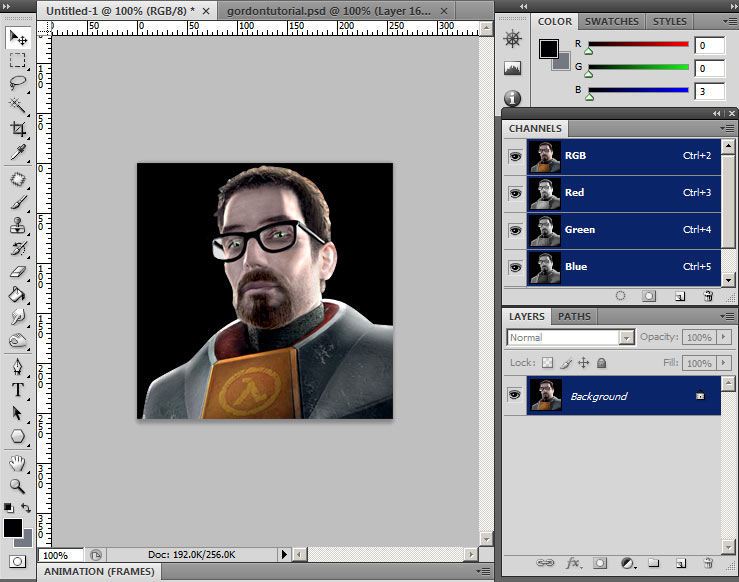The height and width of the screenshot is (582, 739).
Task: Select the Crop tool
Action: (18, 129)
